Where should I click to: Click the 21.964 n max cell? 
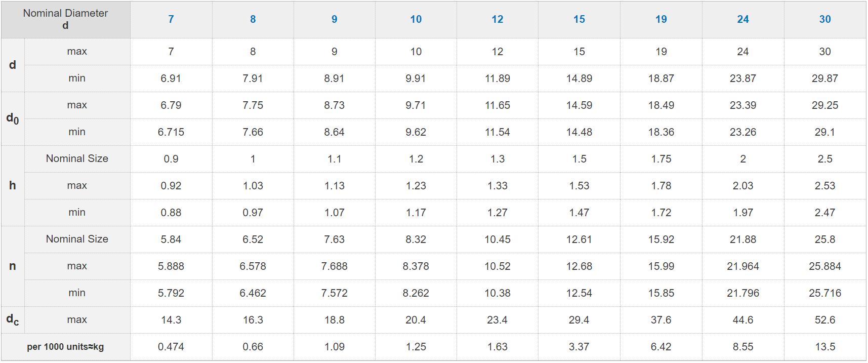coord(743,266)
